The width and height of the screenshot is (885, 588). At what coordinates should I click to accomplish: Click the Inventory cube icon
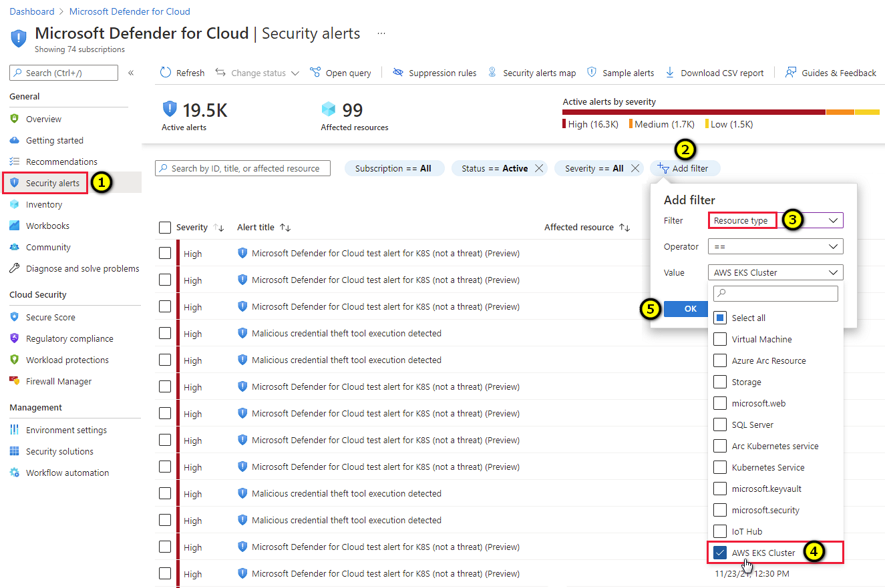tap(15, 204)
